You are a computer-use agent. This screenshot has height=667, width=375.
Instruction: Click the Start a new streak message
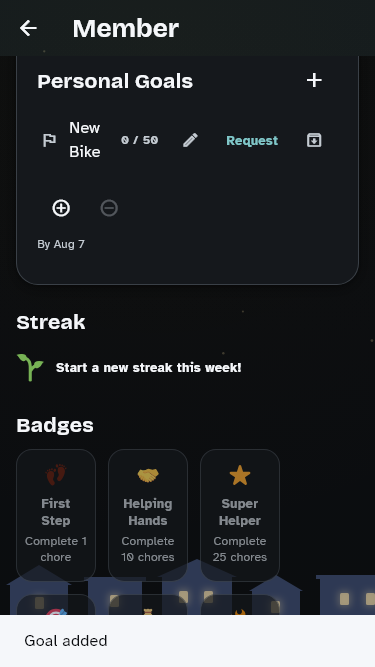[x=148, y=368]
